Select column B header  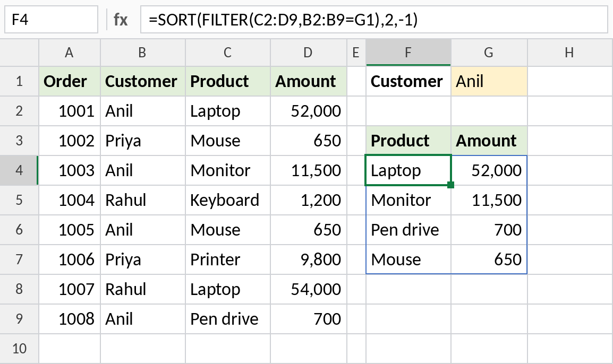coord(143,53)
